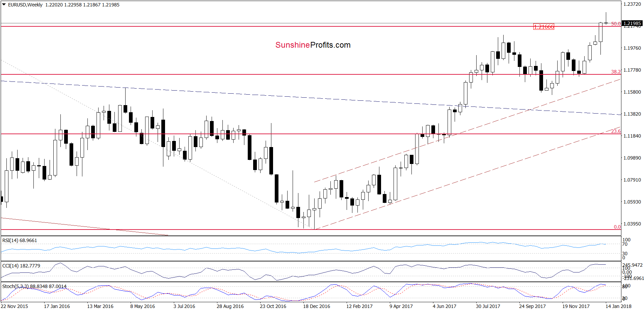Click the 1.17780 price axis value

coord(632,70)
